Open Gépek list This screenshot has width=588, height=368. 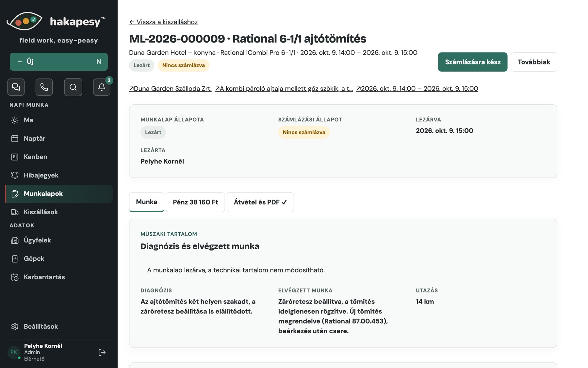tap(59, 258)
